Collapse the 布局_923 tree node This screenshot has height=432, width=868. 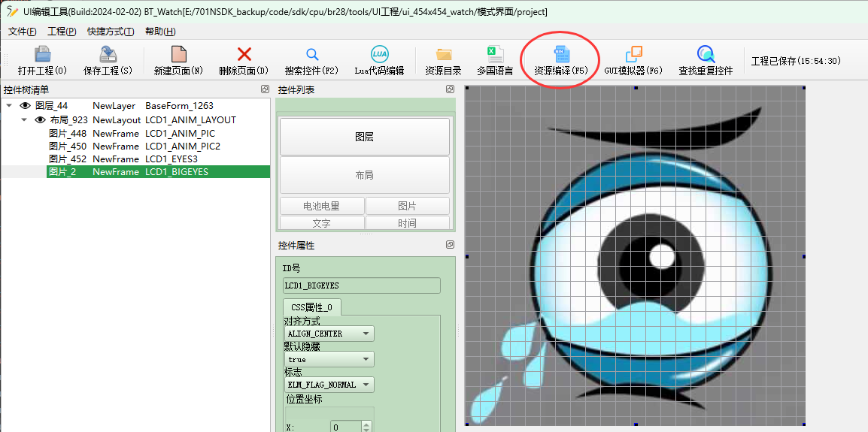coord(24,120)
